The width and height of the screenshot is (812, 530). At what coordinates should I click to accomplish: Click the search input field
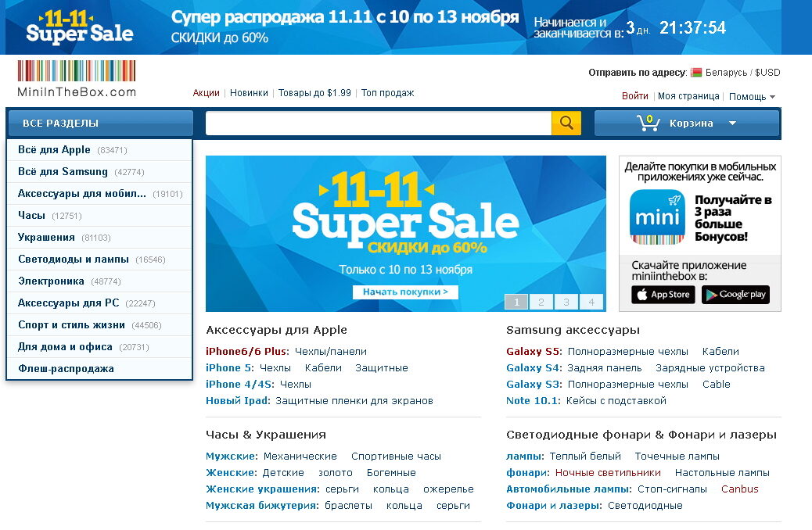[x=379, y=124]
